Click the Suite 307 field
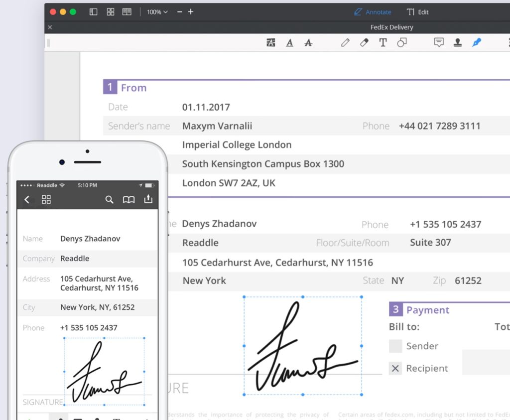 pyautogui.click(x=430, y=242)
